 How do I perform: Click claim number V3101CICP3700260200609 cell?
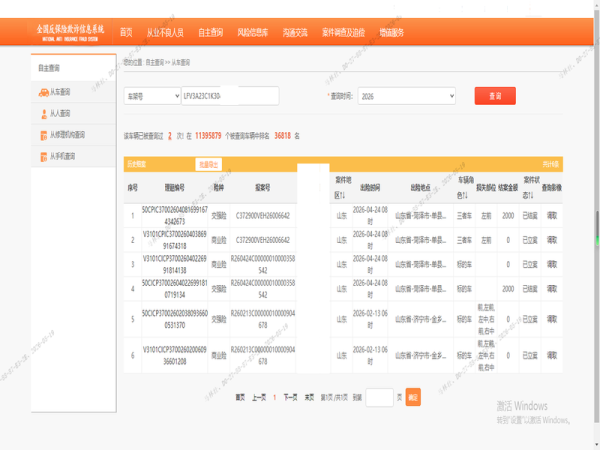point(174,355)
